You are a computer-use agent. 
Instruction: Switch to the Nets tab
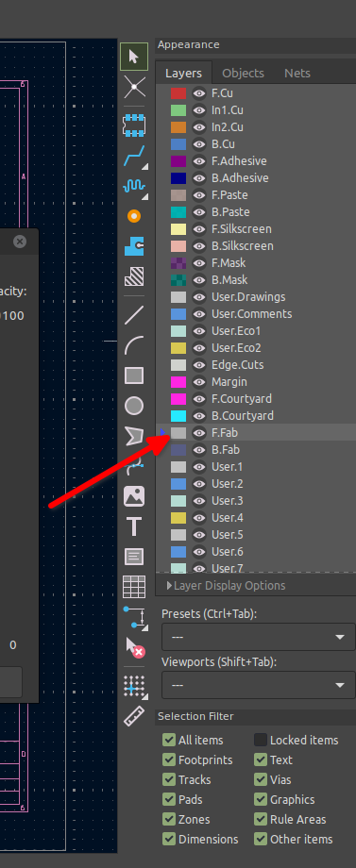[x=297, y=73]
